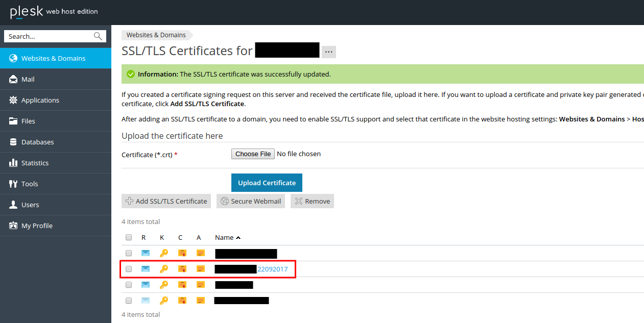Click the CA certificate icon in last row
Image resolution: width=644 pixels, height=323 pixels.
click(x=201, y=301)
